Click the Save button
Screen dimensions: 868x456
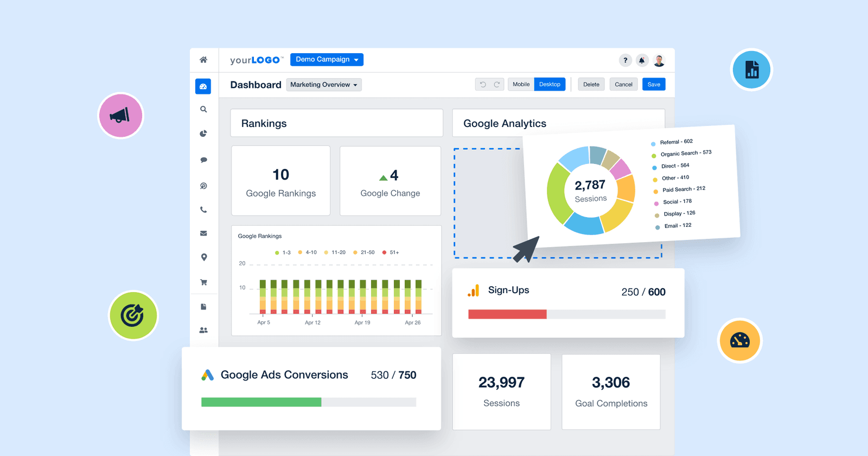(654, 85)
